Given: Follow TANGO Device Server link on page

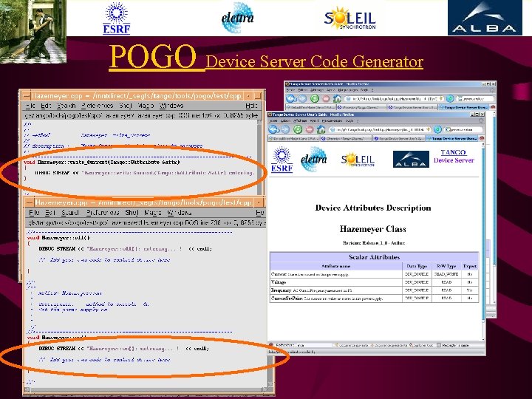Looking at the screenshot, I should tap(454, 156).
